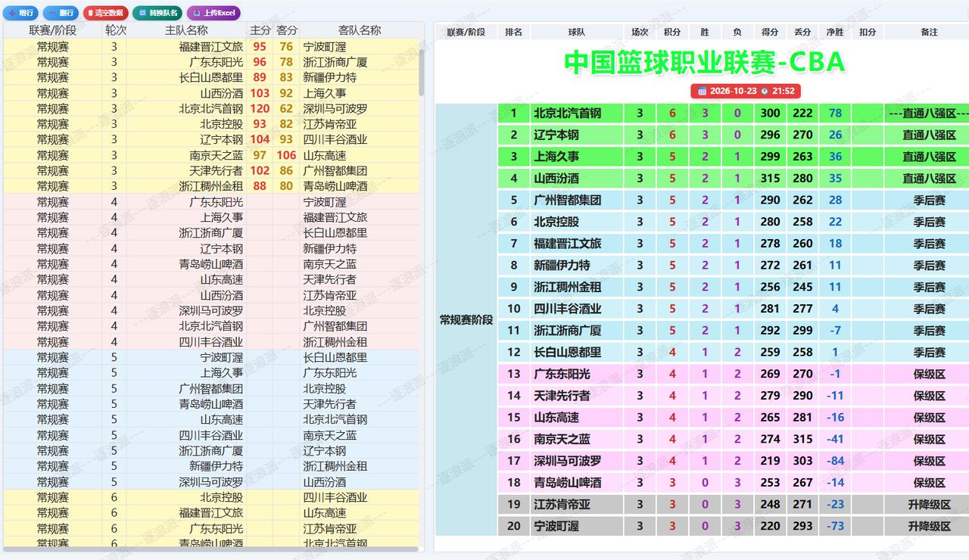Select home score cell for 上海久事 vs 福建晋江文旅

(x=260, y=217)
